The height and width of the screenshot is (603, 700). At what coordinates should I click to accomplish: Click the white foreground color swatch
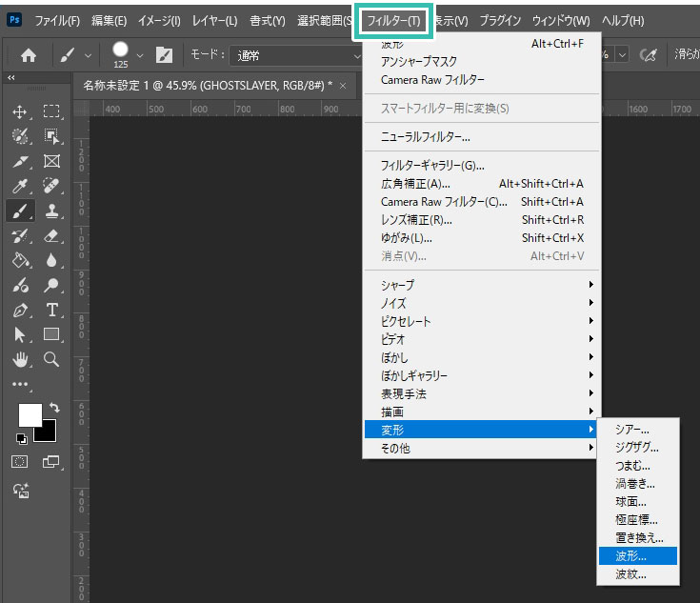30,415
